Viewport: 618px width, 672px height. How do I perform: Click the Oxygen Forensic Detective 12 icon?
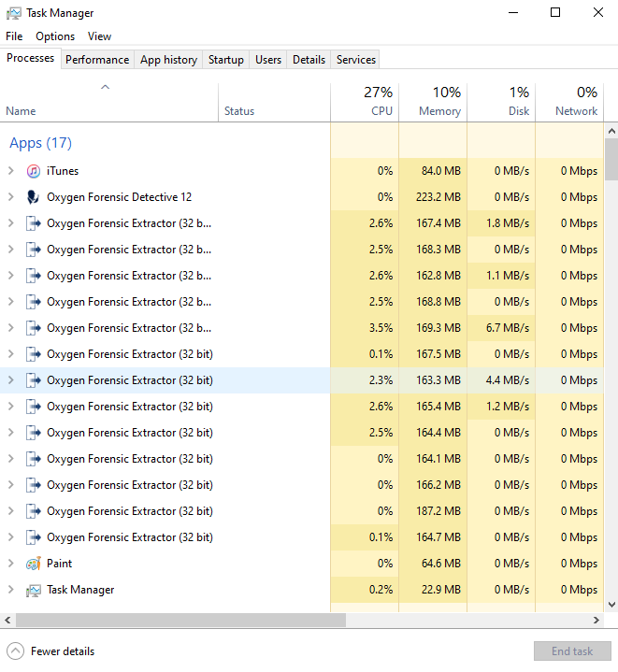pos(33,197)
